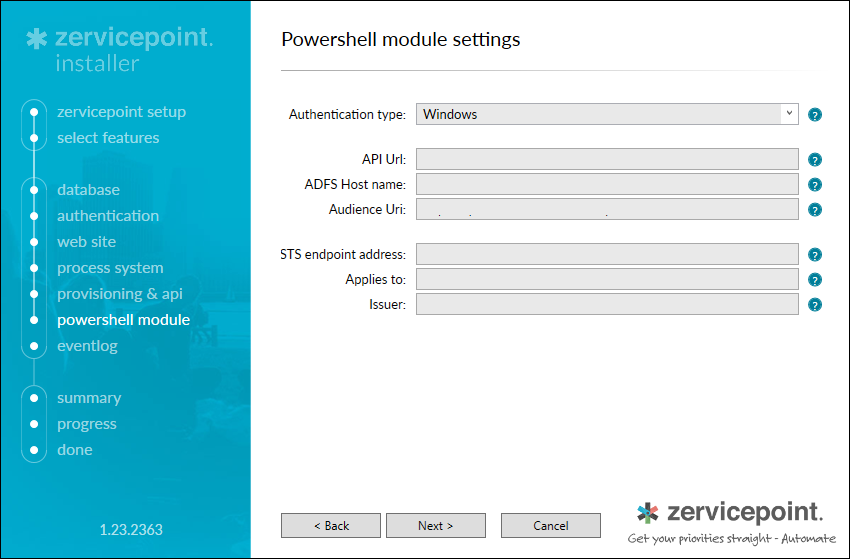The width and height of the screenshot is (850, 559).
Task: Focus the ADFS Host name field
Action: 607,184
